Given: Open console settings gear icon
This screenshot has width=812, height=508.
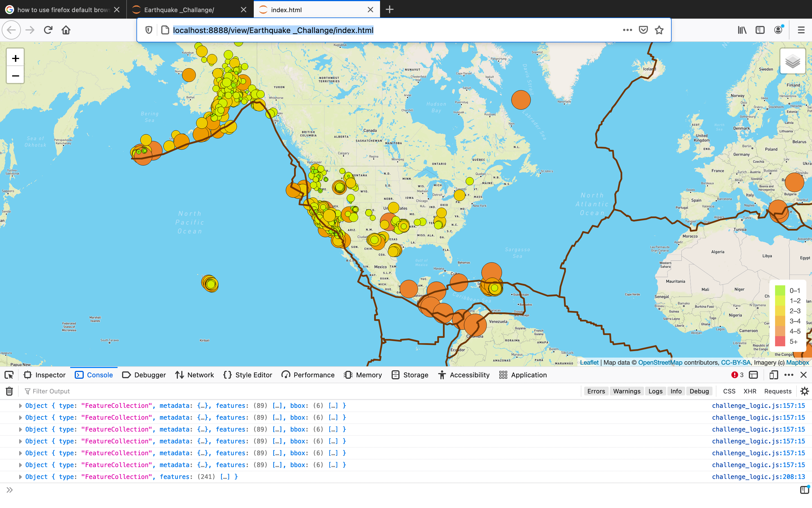Looking at the screenshot, I should pyautogui.click(x=804, y=391).
